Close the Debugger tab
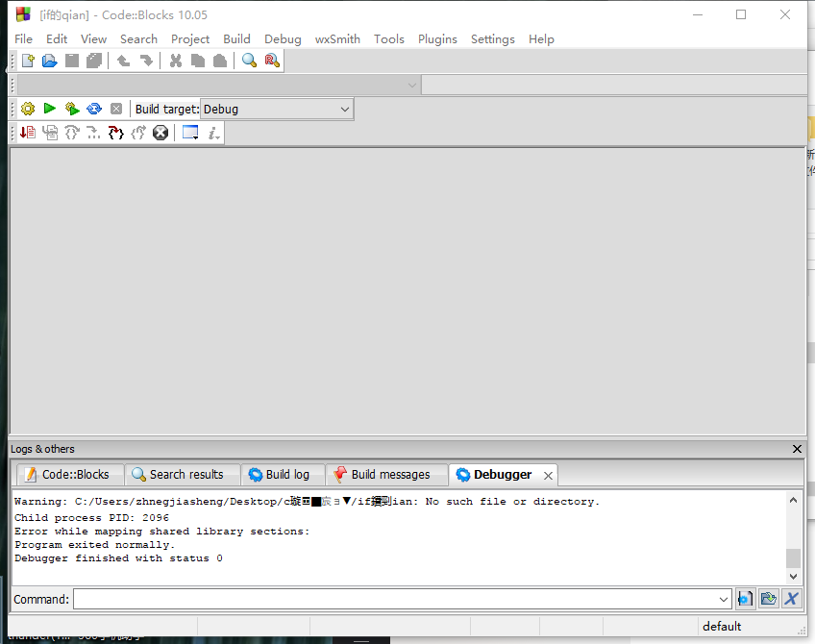The width and height of the screenshot is (815, 644). coord(548,476)
